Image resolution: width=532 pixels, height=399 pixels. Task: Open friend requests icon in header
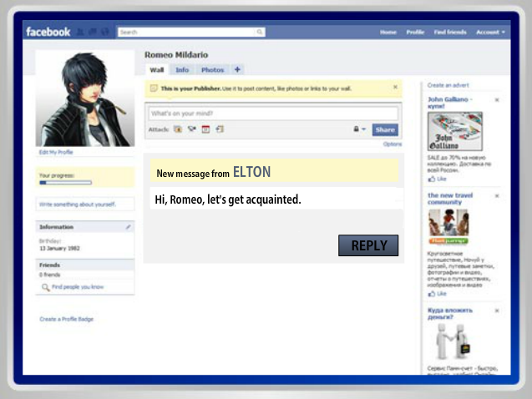click(80, 32)
